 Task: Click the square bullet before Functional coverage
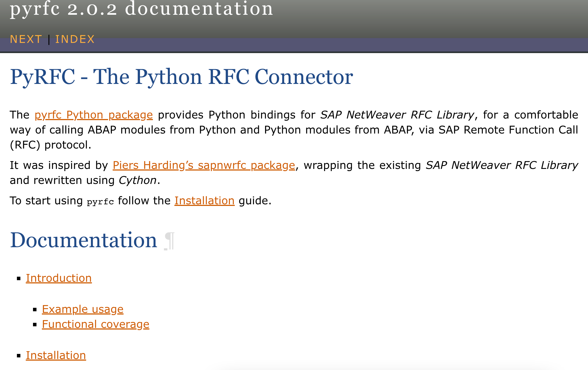(x=35, y=325)
